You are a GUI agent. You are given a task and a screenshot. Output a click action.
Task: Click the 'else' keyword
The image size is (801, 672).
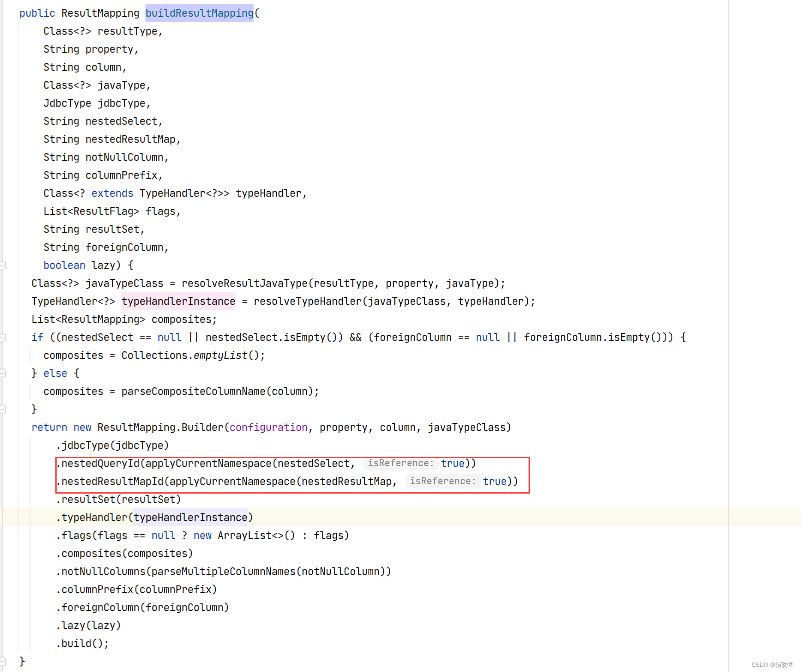click(55, 374)
